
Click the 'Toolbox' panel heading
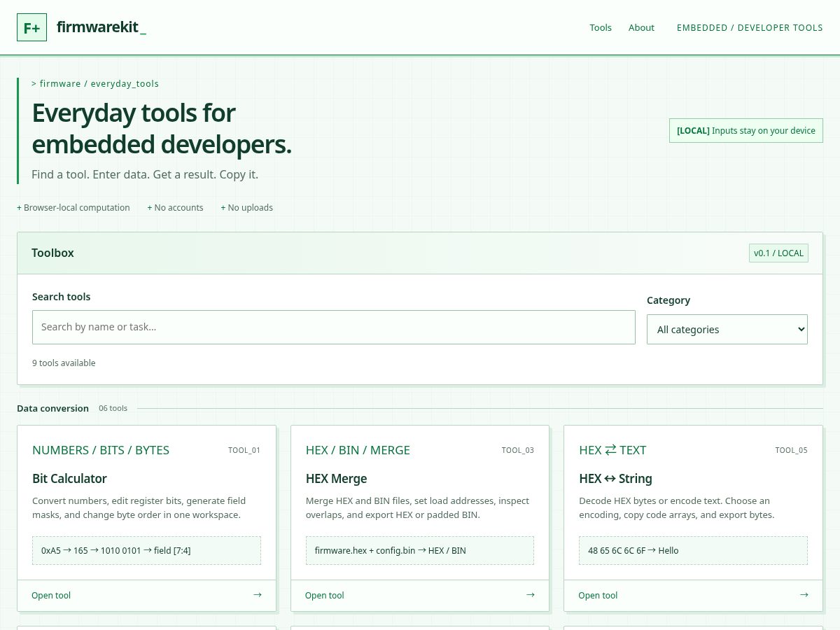(x=52, y=253)
